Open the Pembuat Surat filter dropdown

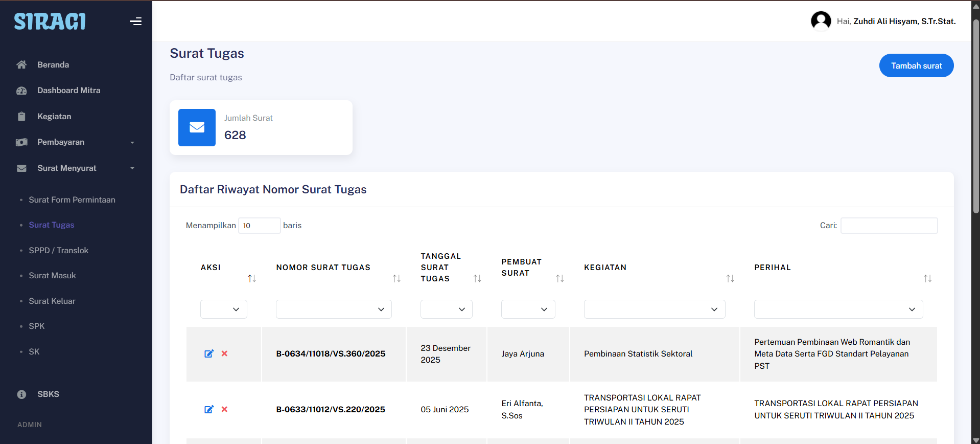coord(528,309)
